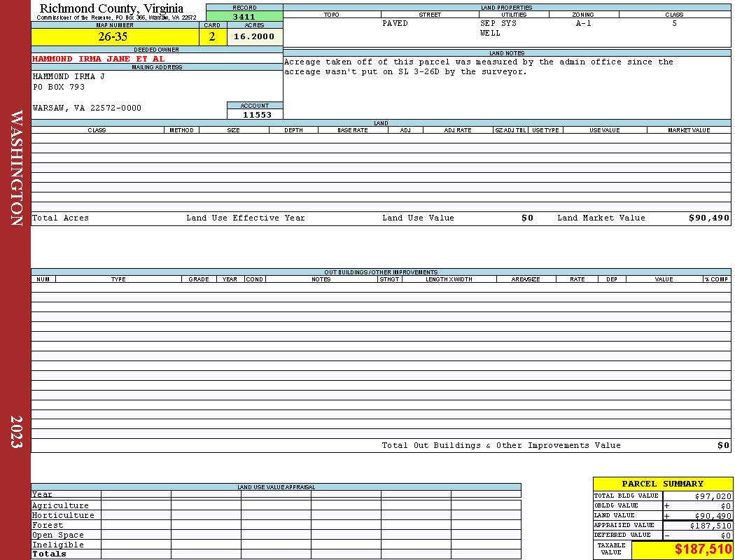Click the Totals row label
This screenshot has height=560, width=735.
pyautogui.click(x=49, y=554)
